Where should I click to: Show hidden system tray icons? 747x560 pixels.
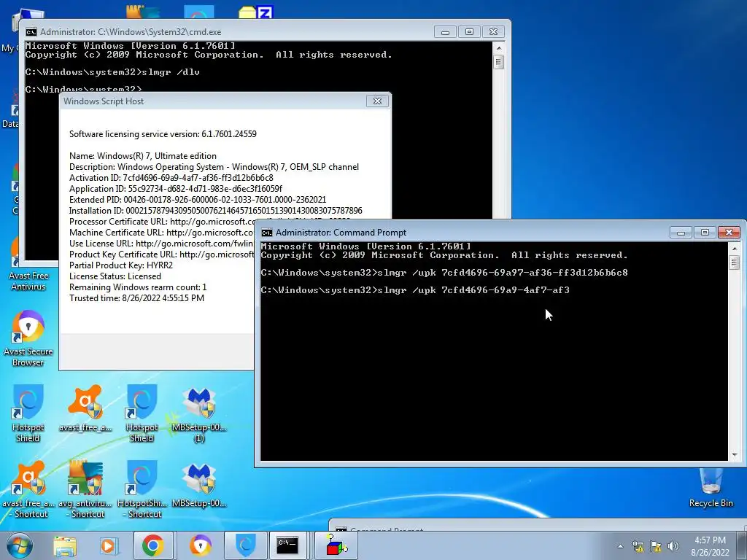(x=620, y=546)
